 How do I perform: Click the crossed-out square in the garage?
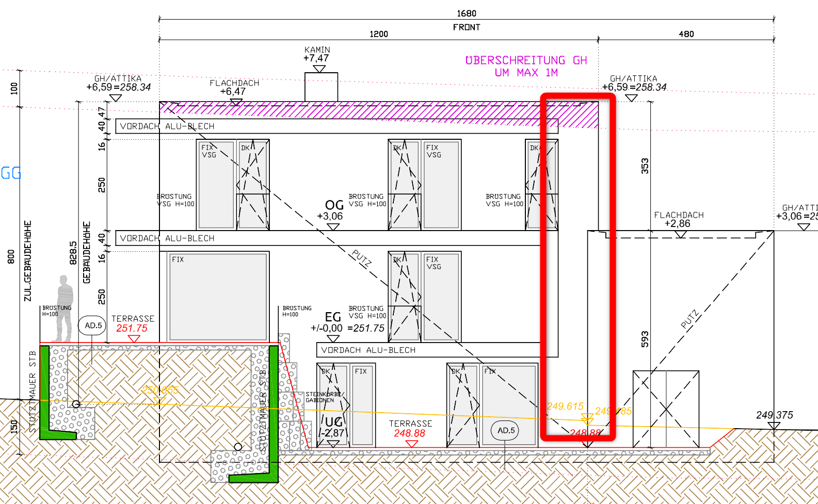(666, 409)
